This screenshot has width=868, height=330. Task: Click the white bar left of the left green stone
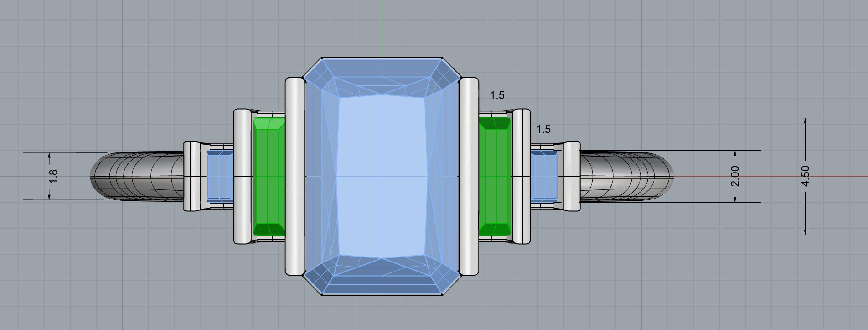243,176
